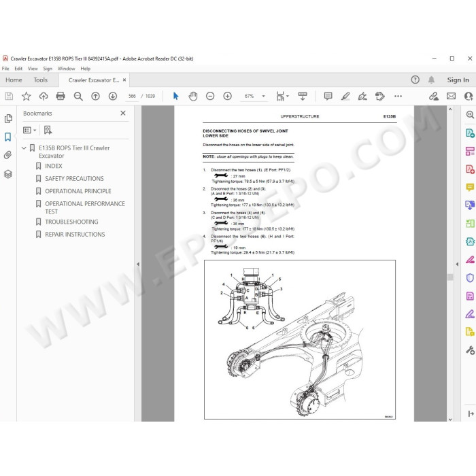Show more tools ellipsis
This screenshot has width=476, height=476.
[x=398, y=97]
